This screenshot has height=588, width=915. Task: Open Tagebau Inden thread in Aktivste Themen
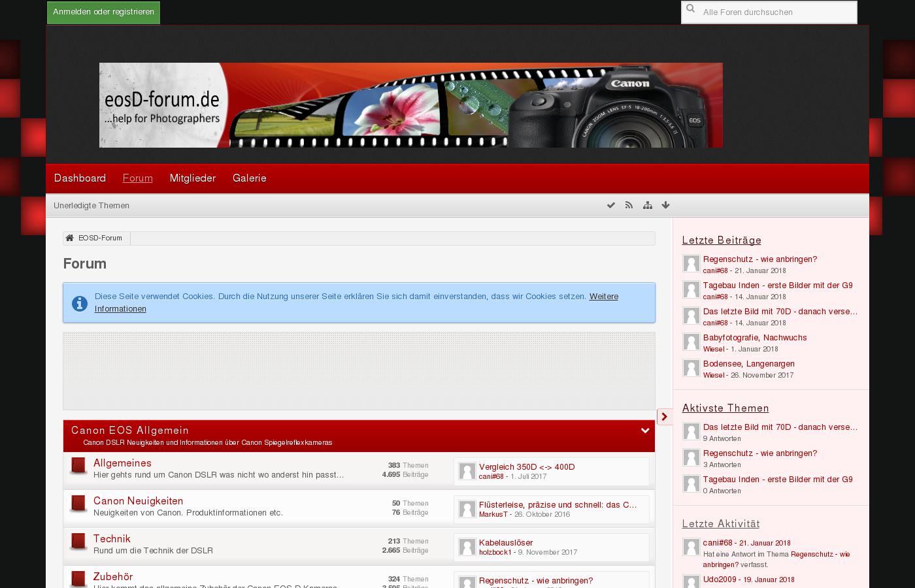(x=778, y=480)
